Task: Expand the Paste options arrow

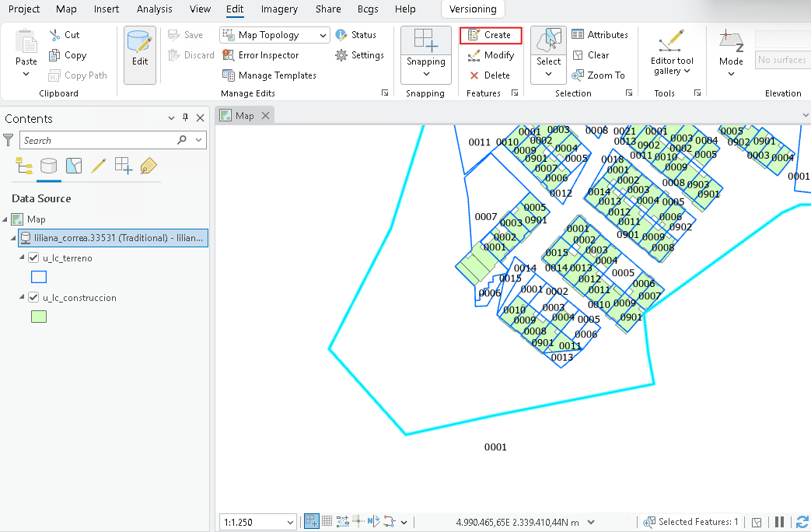Action: (26, 74)
